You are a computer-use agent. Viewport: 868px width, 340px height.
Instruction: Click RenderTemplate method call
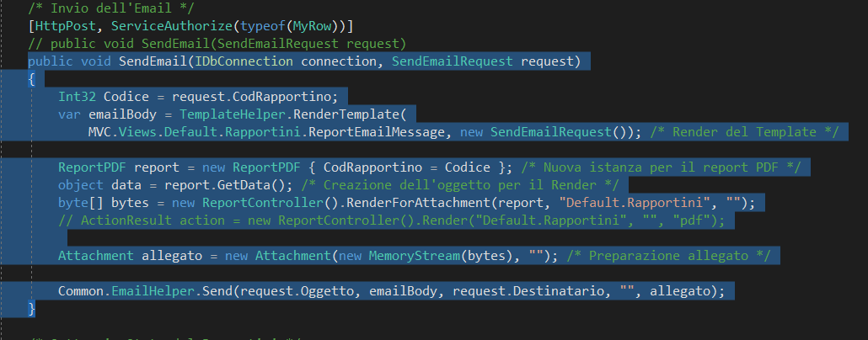(x=346, y=114)
